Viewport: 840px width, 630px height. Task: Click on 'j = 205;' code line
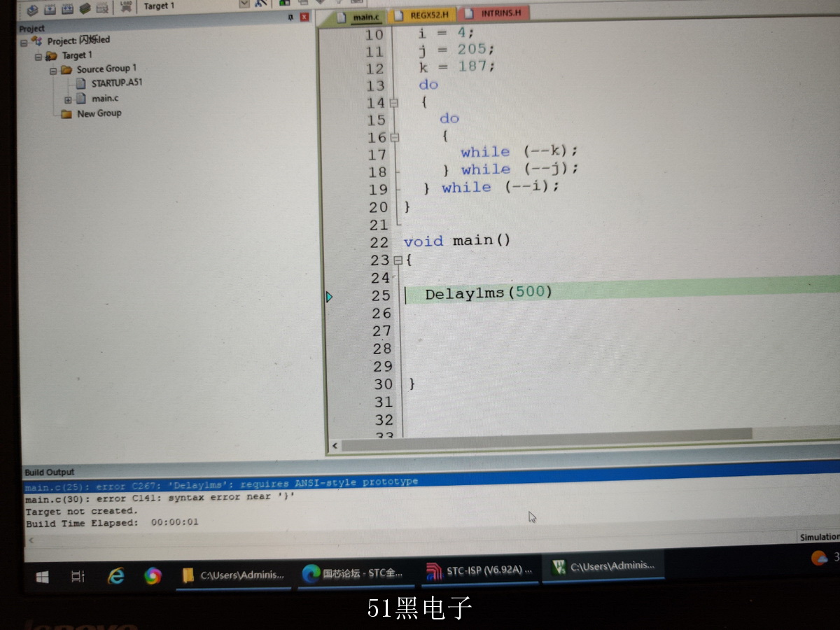click(x=456, y=50)
